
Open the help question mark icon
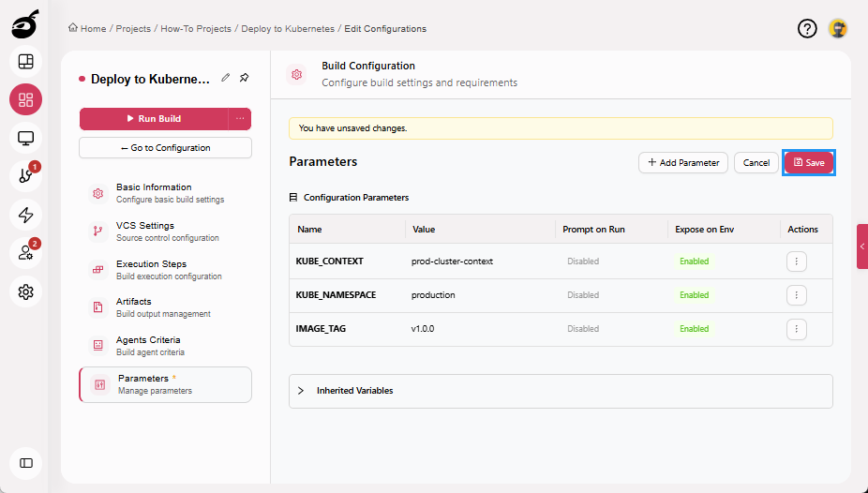pyautogui.click(x=807, y=28)
